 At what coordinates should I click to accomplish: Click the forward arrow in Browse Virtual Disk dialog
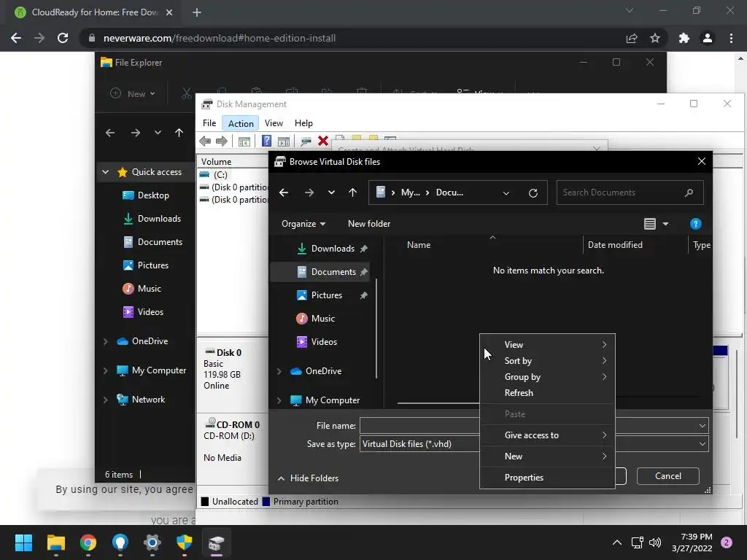point(309,192)
